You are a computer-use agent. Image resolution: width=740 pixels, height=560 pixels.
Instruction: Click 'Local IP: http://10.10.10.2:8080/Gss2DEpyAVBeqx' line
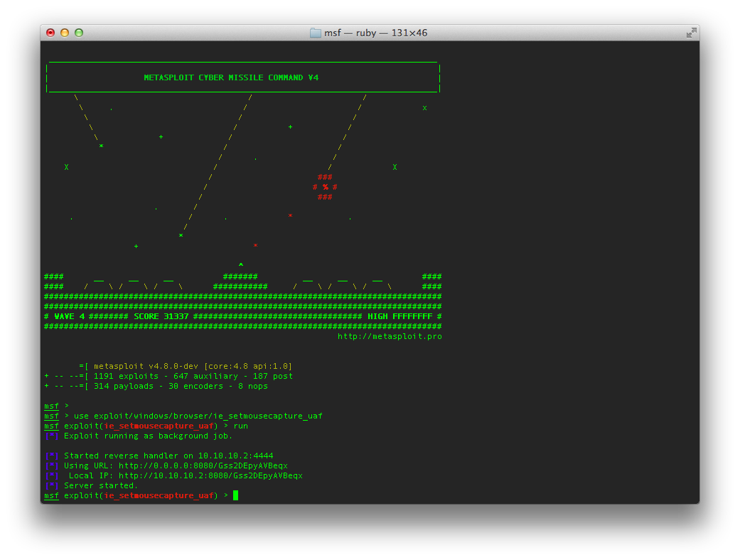tap(186, 475)
